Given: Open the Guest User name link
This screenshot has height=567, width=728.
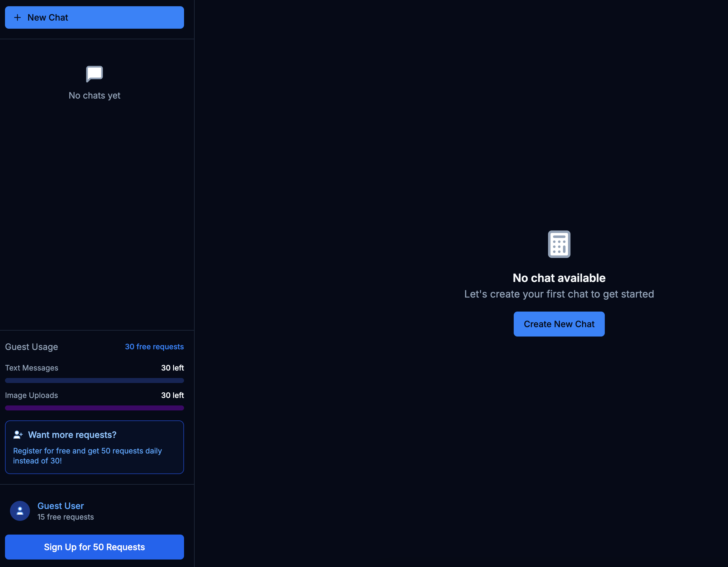Looking at the screenshot, I should [61, 506].
